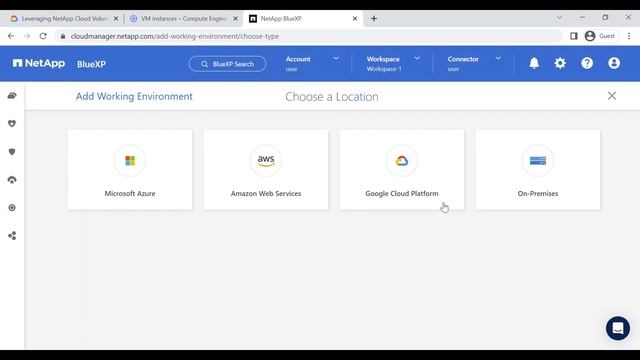640x360 pixels.
Task: Click the Google Cloud logo icon
Action: coord(402,161)
